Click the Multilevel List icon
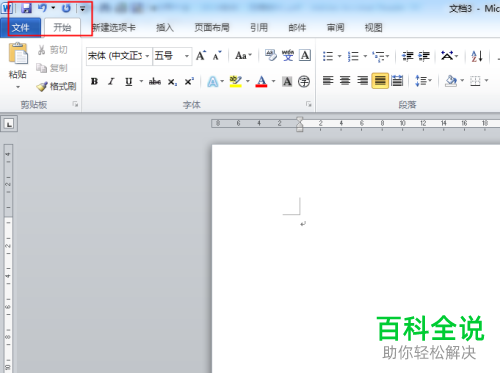 point(378,56)
